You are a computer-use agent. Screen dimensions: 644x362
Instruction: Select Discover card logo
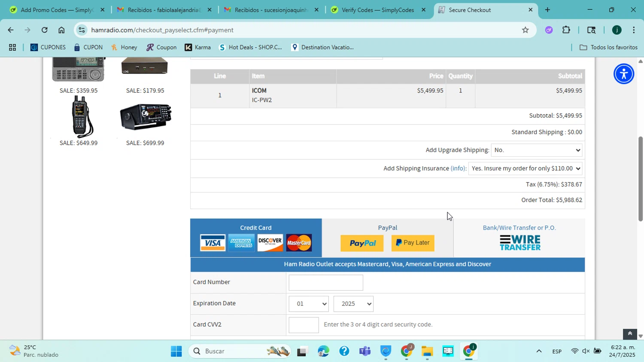pyautogui.click(x=270, y=243)
